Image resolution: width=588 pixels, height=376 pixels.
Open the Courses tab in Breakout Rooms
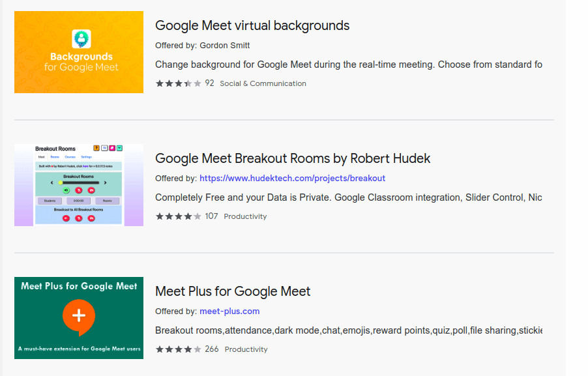pos(70,157)
